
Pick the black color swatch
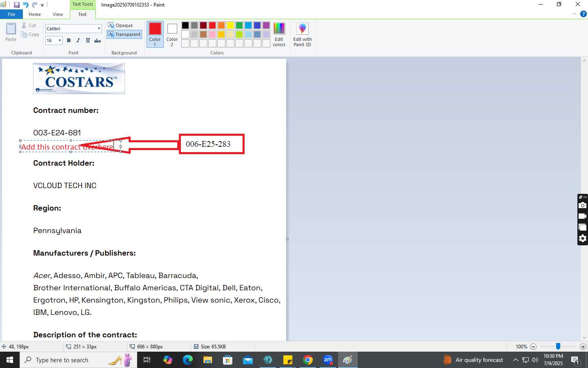[185, 25]
